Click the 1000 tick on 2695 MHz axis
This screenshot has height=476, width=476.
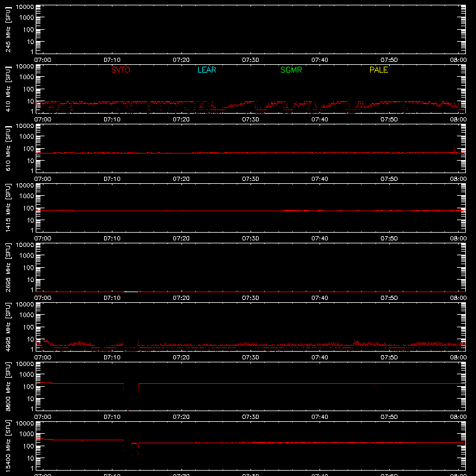(x=27, y=256)
